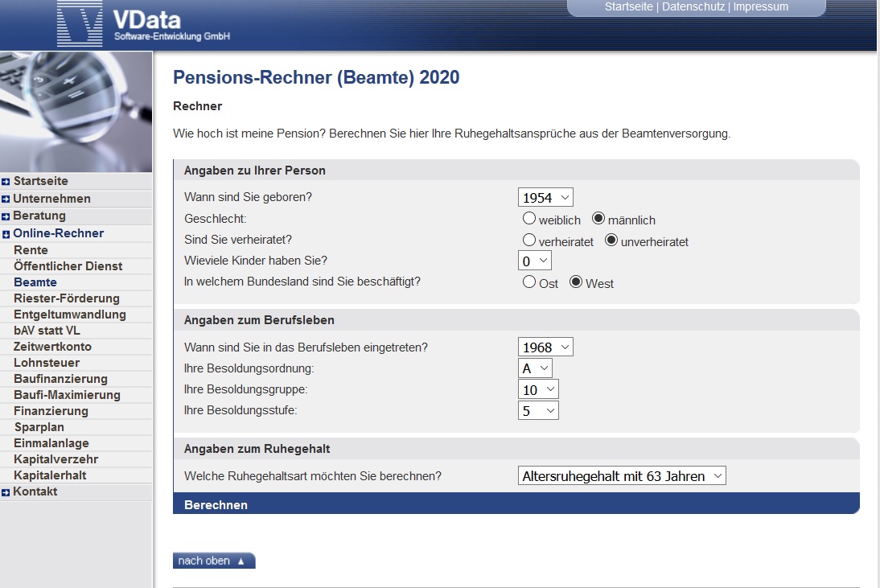880x588 pixels.
Task: Click the 'Ihre Besoldungsgruppe:' label
Action: [246, 389]
